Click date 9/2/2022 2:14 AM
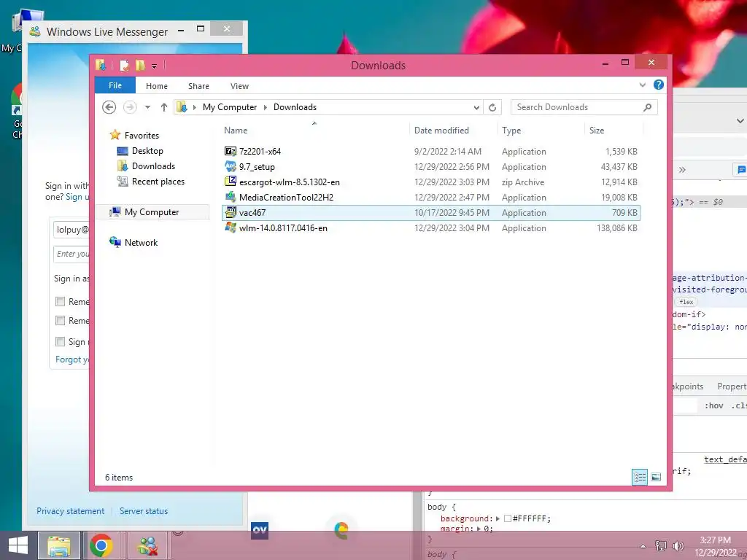747x560 pixels. pyautogui.click(x=448, y=152)
